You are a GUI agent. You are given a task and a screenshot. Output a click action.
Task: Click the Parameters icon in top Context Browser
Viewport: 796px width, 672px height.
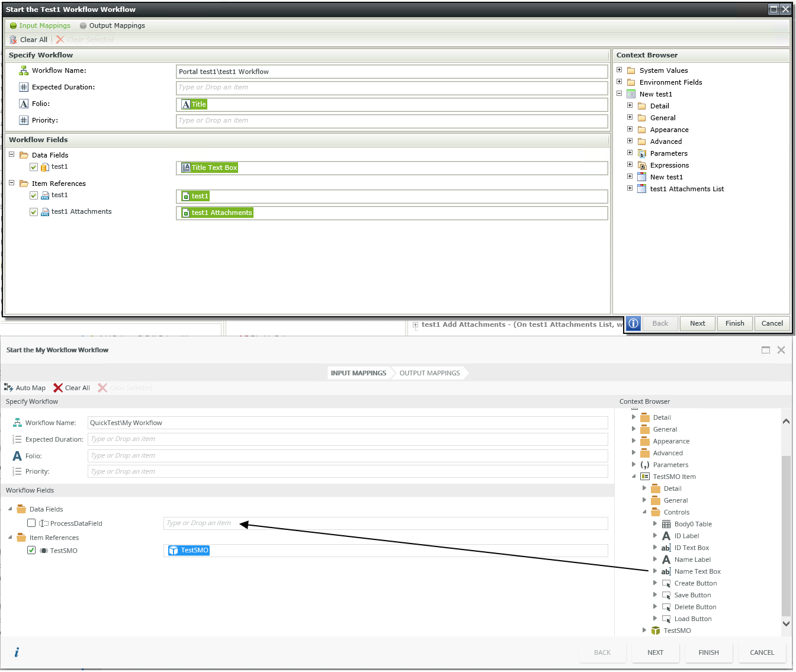[642, 153]
